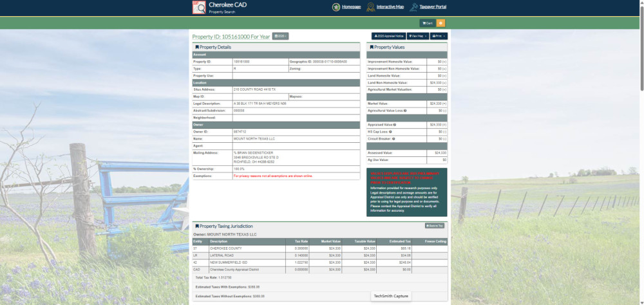
Task: Click help icon next to Circuit Breaker
Action: point(393,139)
